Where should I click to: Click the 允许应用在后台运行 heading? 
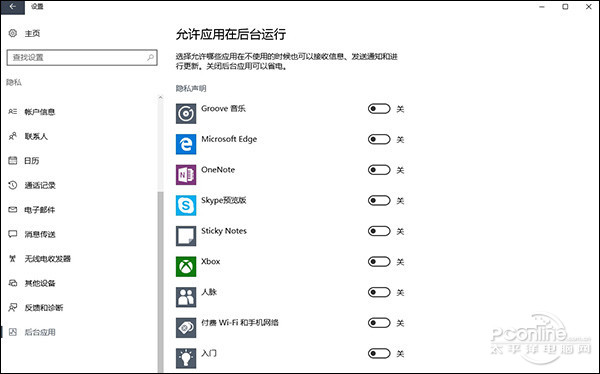[231, 34]
